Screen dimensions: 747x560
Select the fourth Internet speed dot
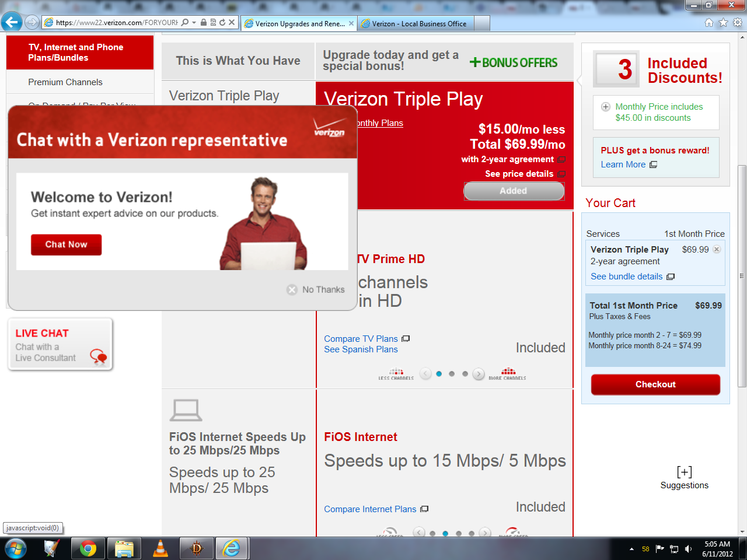click(472, 533)
